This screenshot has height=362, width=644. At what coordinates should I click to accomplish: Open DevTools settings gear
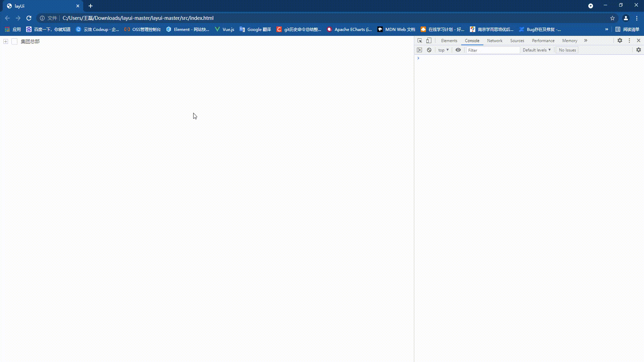click(620, 40)
